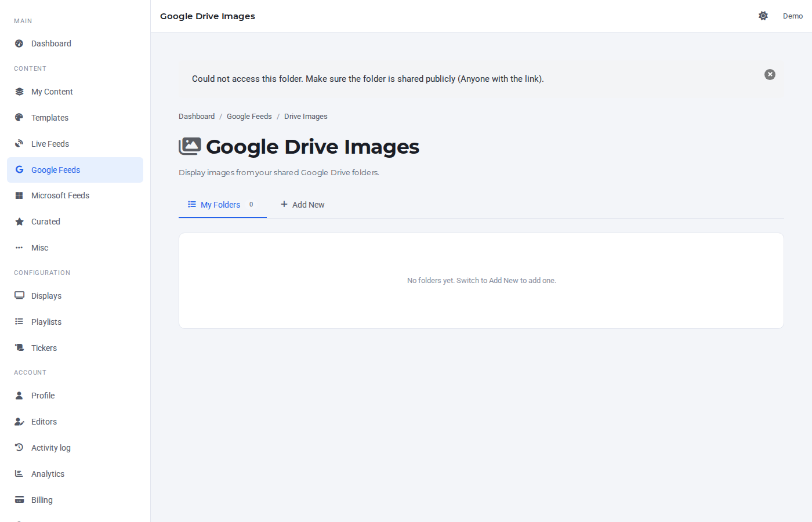Click the Displays monitor icon

click(19, 295)
